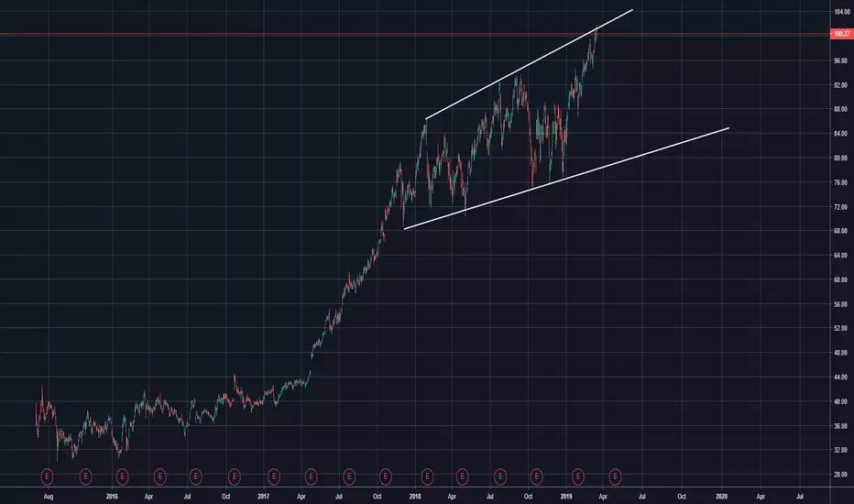Viewport: 854px width, 504px height.
Task: Click the 2017 label on time axis
Action: (x=263, y=497)
